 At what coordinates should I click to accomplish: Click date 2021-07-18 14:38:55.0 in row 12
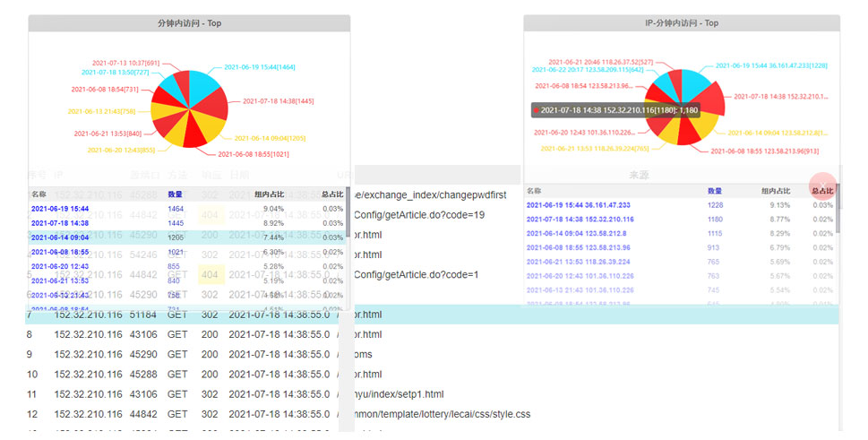[x=279, y=414]
